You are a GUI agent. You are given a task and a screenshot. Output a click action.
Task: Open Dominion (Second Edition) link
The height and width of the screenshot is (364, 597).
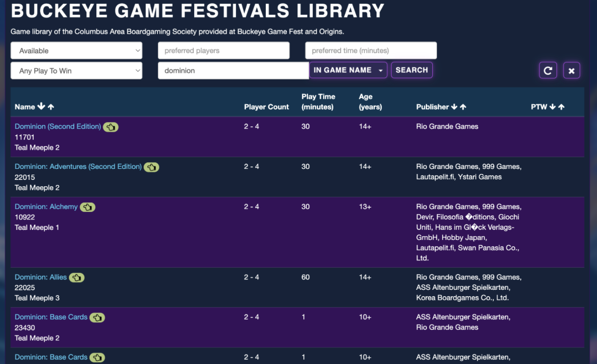tap(58, 126)
